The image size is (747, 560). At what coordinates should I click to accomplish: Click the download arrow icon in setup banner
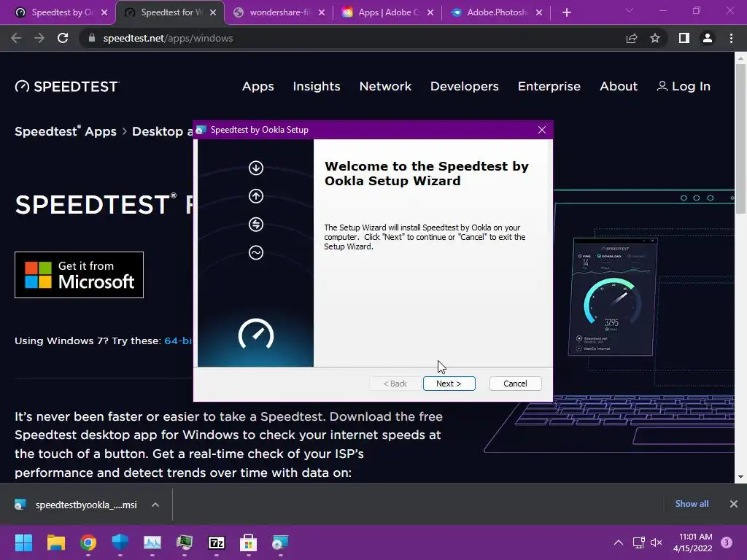256,168
